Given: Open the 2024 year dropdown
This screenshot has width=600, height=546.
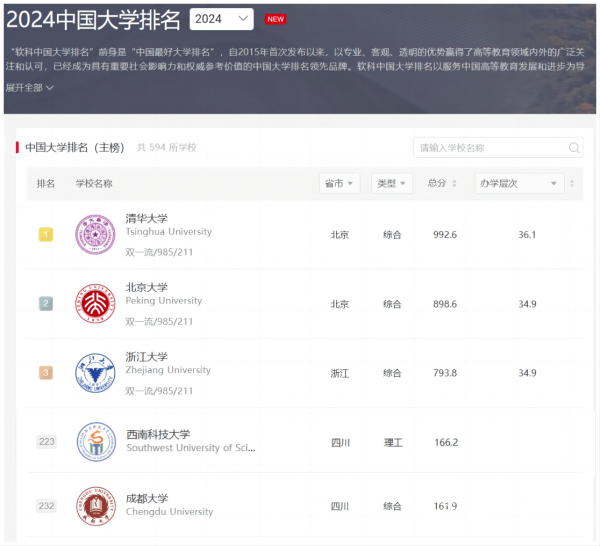Looking at the screenshot, I should pyautogui.click(x=221, y=19).
